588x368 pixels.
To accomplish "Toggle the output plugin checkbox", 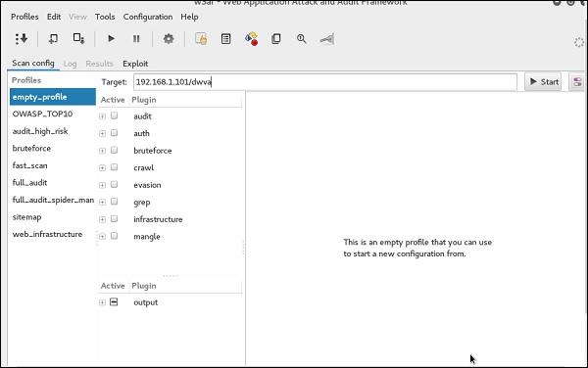I will click(114, 302).
